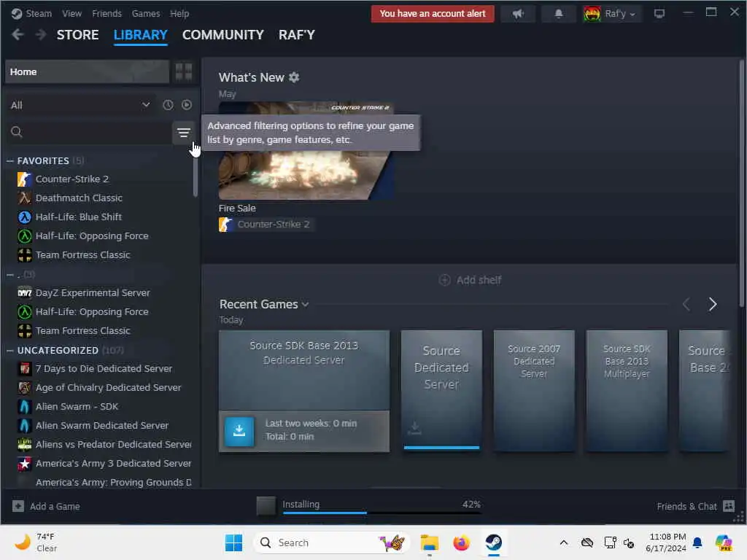Open Firefox from the taskbar
747x560 pixels.
tap(461, 542)
